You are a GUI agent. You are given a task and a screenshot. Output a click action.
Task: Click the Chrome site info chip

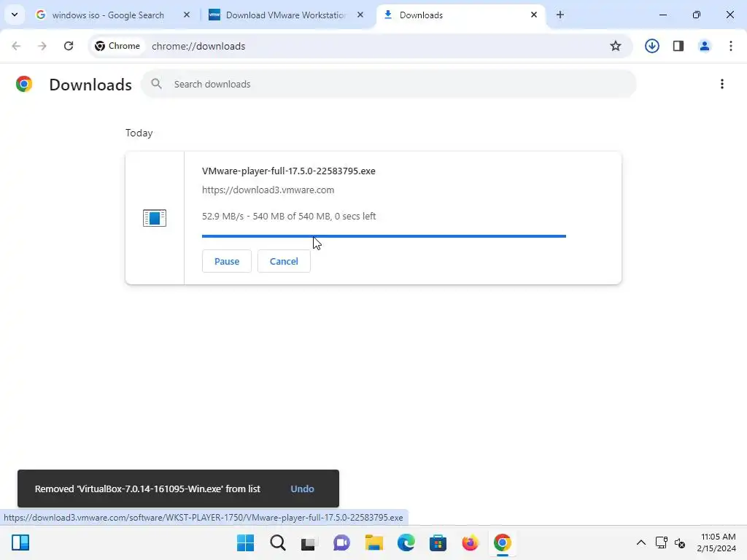117,46
